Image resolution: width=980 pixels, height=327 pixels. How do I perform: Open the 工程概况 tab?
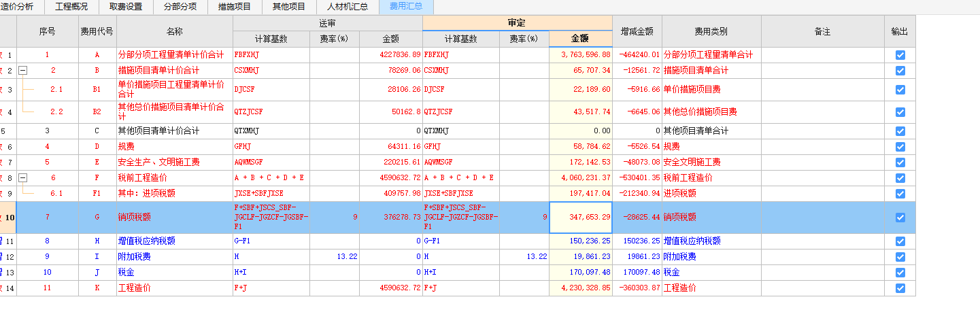click(71, 7)
